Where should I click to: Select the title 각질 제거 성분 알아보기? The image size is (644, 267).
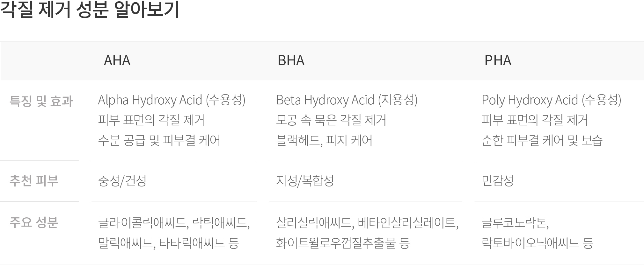click(x=90, y=10)
